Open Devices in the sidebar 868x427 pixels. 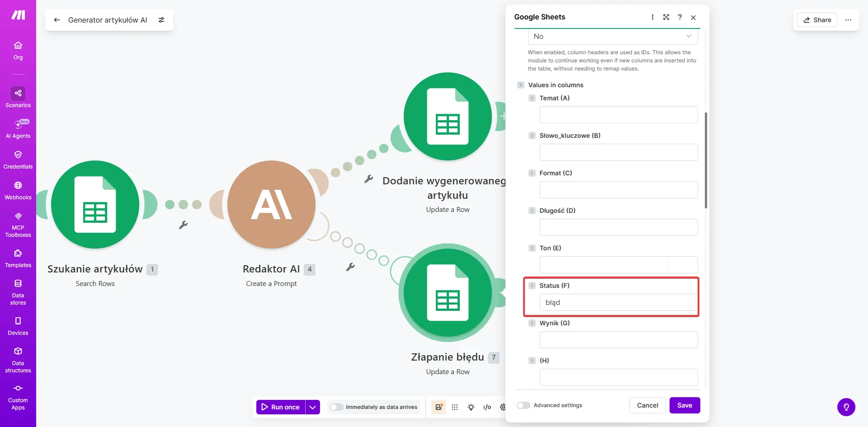(x=18, y=326)
